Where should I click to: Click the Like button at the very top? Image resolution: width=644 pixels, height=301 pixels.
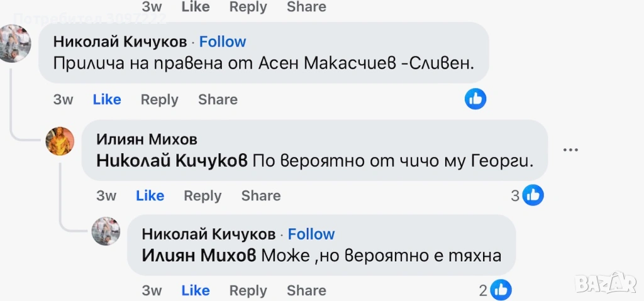[x=195, y=7]
